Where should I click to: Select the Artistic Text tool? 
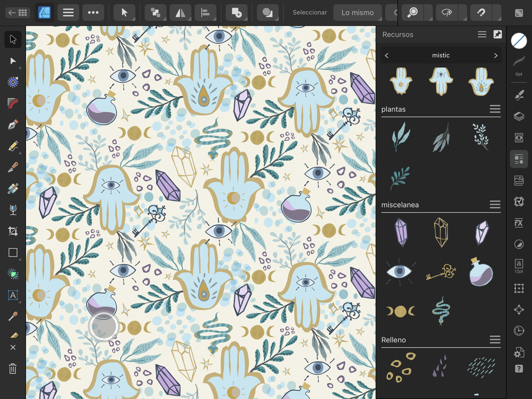[13, 295]
